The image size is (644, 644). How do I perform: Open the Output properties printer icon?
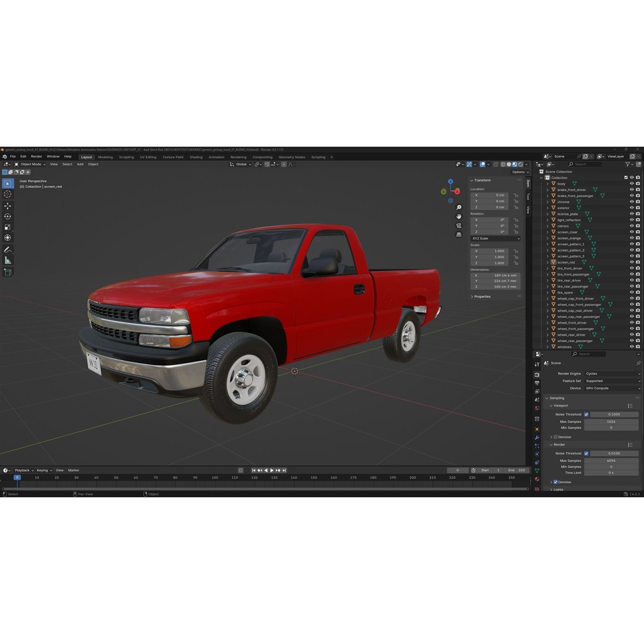[x=537, y=383]
